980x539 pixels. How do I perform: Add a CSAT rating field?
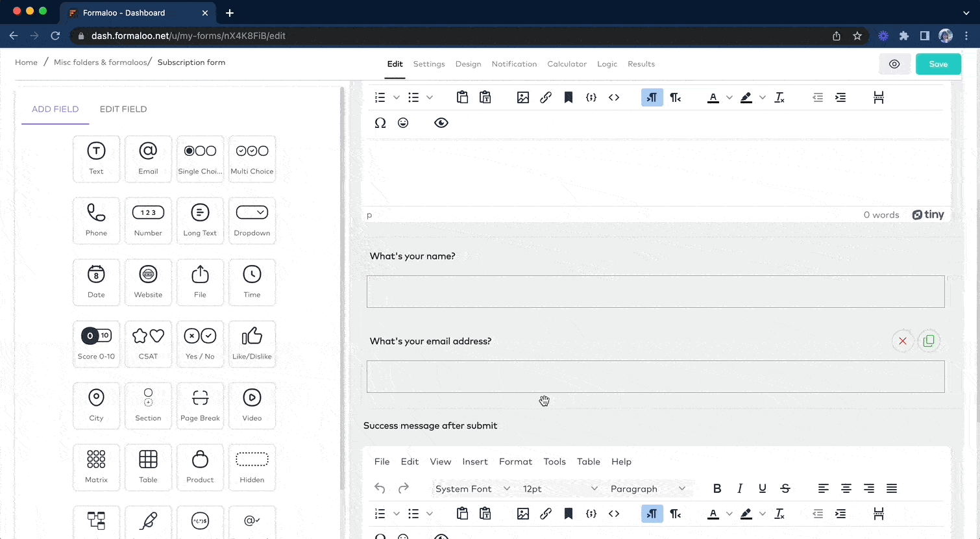click(148, 344)
